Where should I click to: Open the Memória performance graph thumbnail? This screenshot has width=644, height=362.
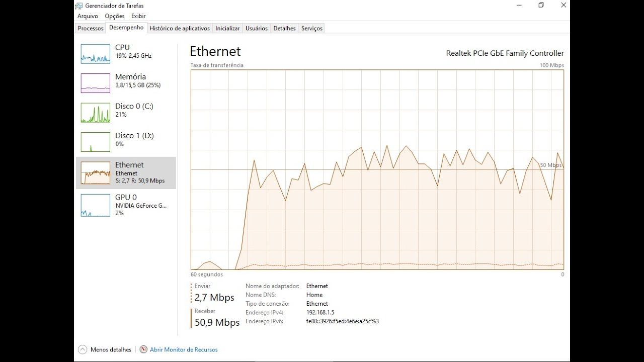point(96,83)
